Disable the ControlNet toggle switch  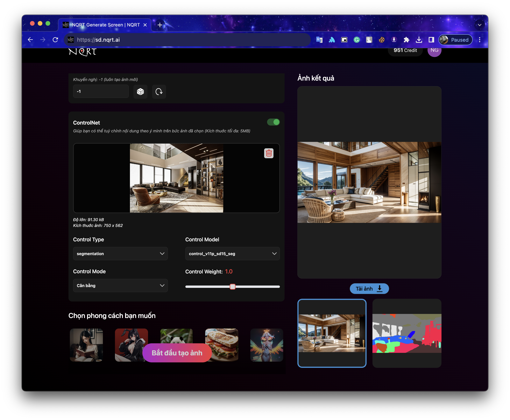(x=273, y=122)
